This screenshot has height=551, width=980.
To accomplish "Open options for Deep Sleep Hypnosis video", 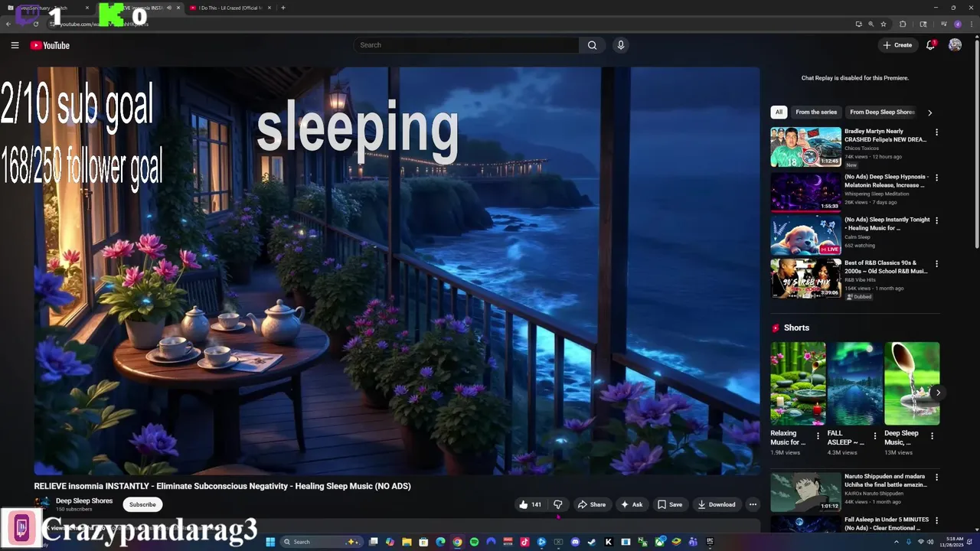I will coord(936,178).
